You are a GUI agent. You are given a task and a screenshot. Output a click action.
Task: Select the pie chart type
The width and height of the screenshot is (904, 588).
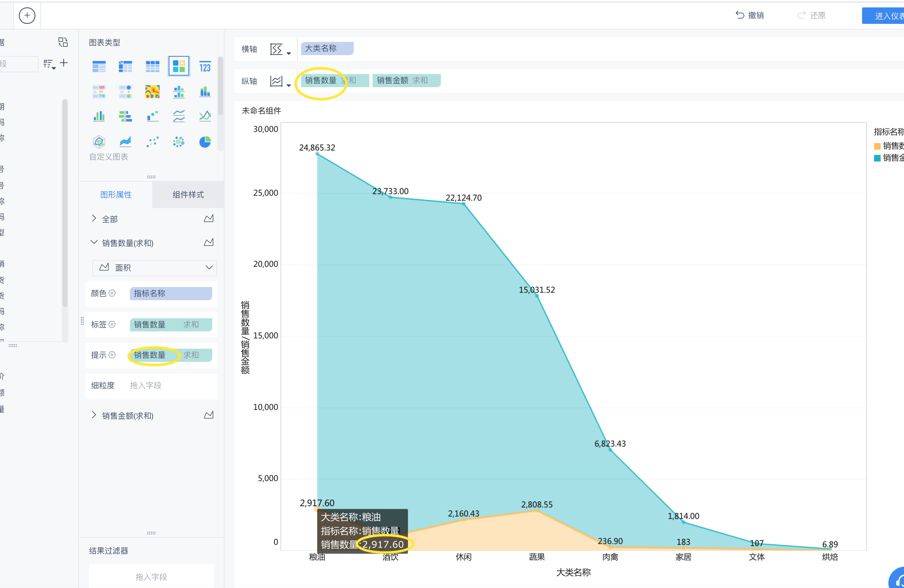[205, 142]
